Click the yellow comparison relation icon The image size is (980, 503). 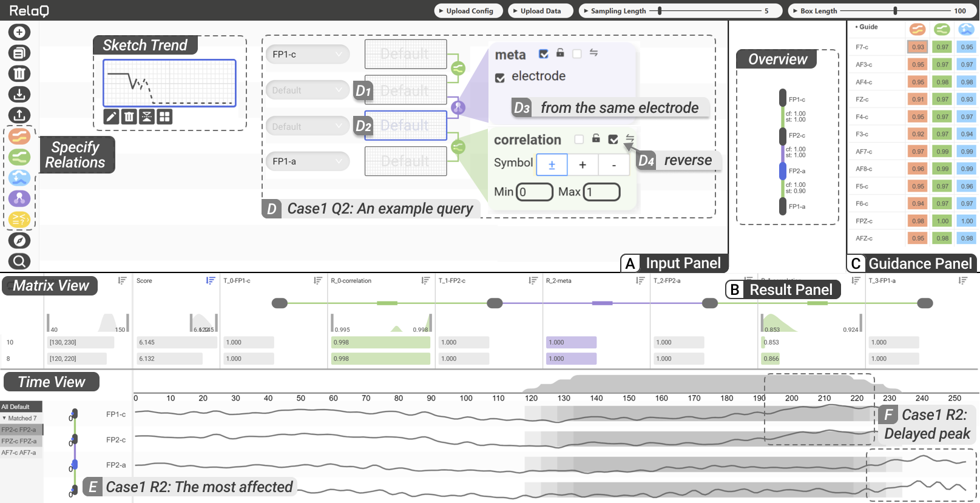click(x=19, y=219)
